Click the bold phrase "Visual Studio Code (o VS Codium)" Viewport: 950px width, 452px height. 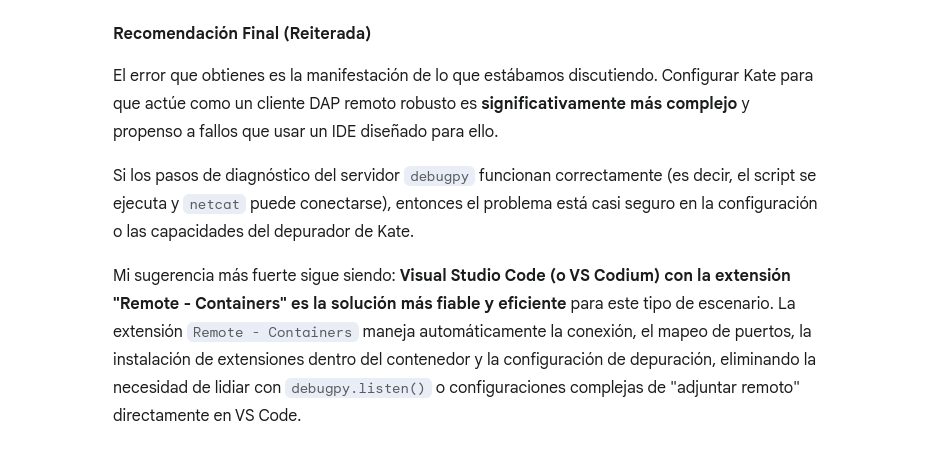click(x=530, y=276)
